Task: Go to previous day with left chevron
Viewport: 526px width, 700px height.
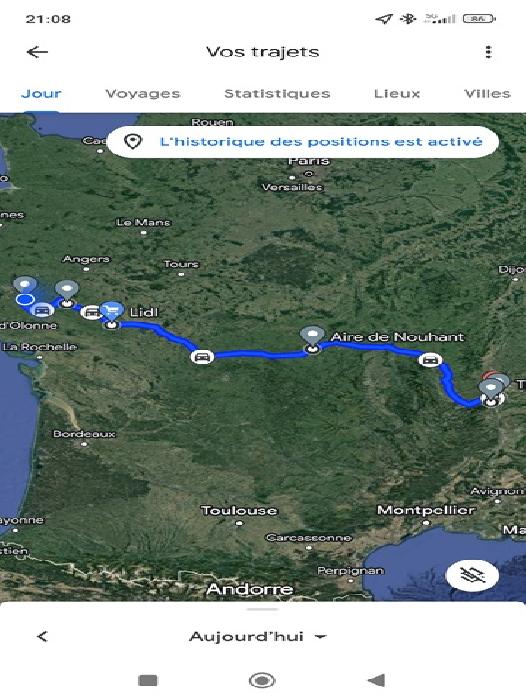Action: pyautogui.click(x=42, y=637)
